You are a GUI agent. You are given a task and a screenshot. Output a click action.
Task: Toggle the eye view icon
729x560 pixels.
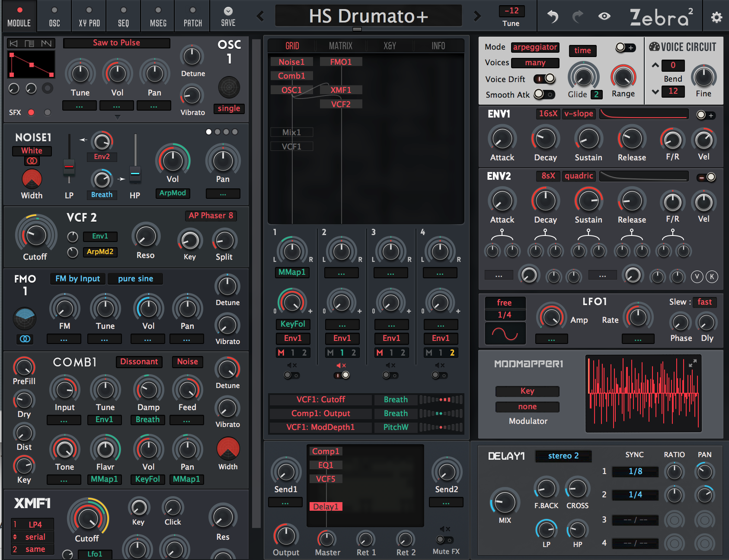(604, 16)
